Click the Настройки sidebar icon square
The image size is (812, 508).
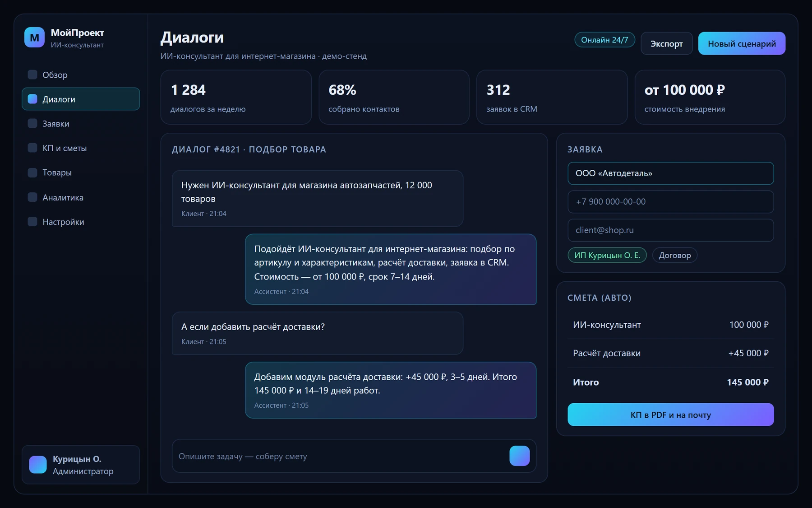[32, 221]
